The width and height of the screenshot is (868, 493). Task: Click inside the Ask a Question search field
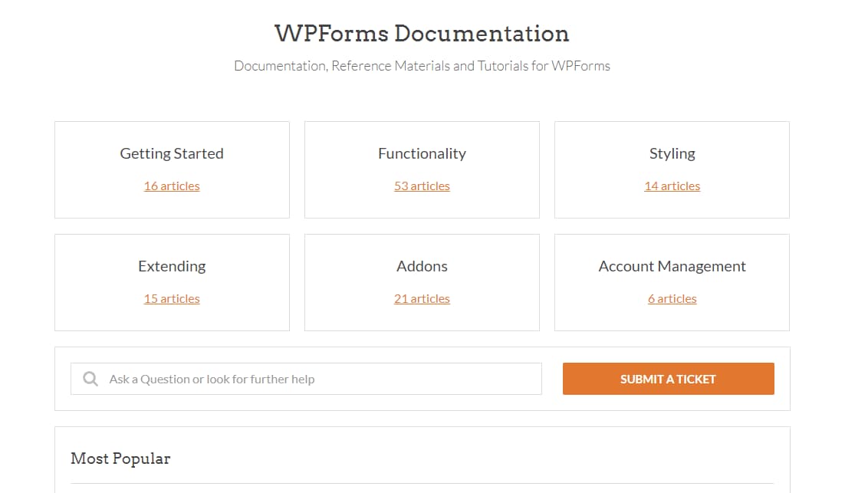307,378
